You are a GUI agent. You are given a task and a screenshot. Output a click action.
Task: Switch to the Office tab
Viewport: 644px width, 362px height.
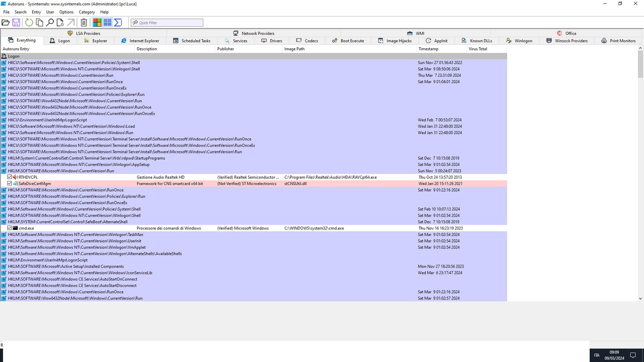click(x=567, y=33)
